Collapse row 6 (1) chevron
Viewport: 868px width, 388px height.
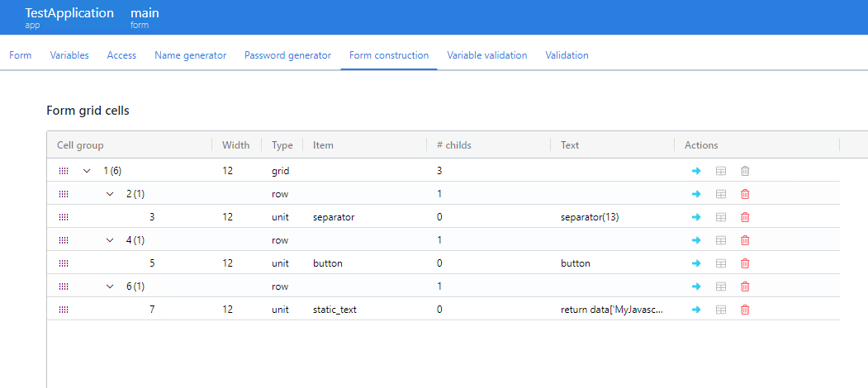(110, 286)
